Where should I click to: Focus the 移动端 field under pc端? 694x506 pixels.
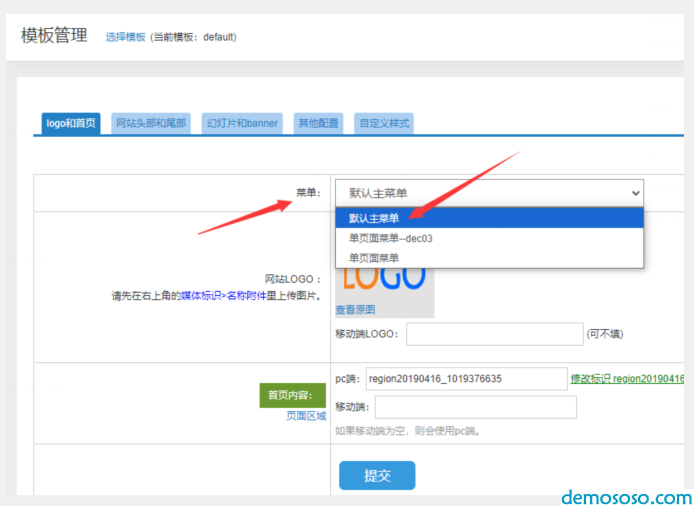coord(475,407)
